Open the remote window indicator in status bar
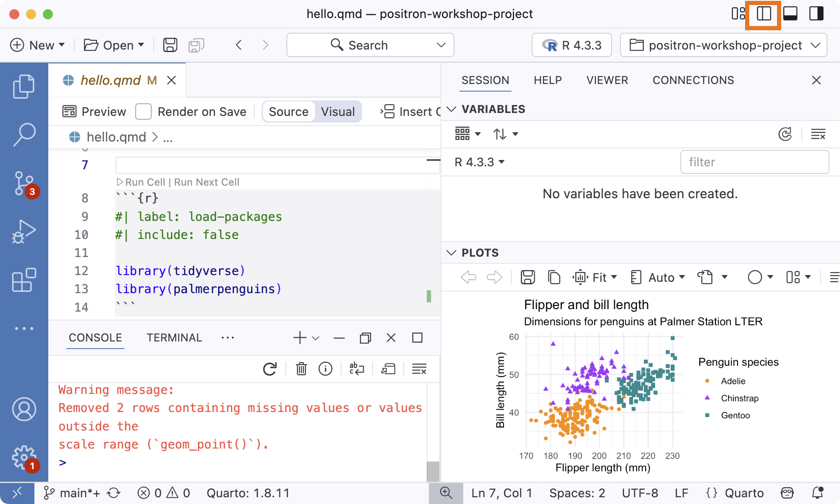 click(17, 493)
